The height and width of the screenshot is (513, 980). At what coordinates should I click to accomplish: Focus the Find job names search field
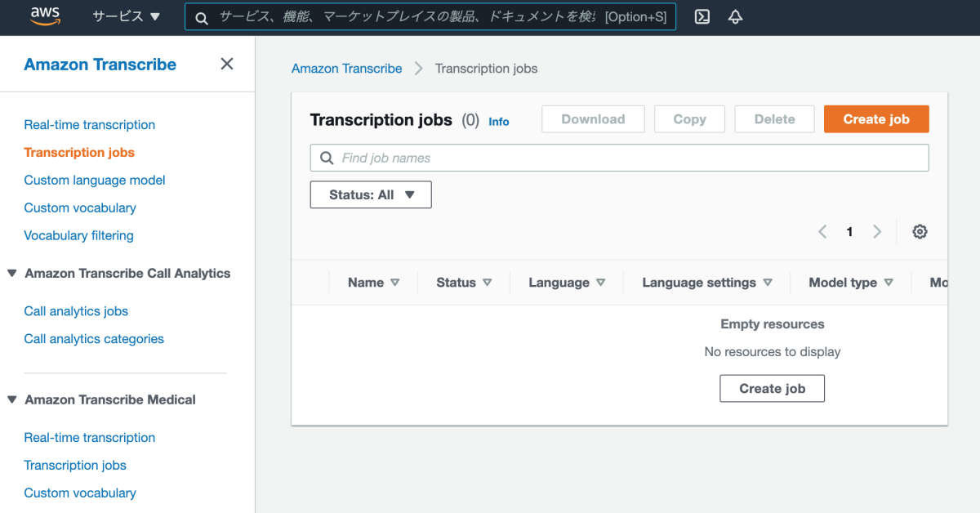[x=619, y=158]
